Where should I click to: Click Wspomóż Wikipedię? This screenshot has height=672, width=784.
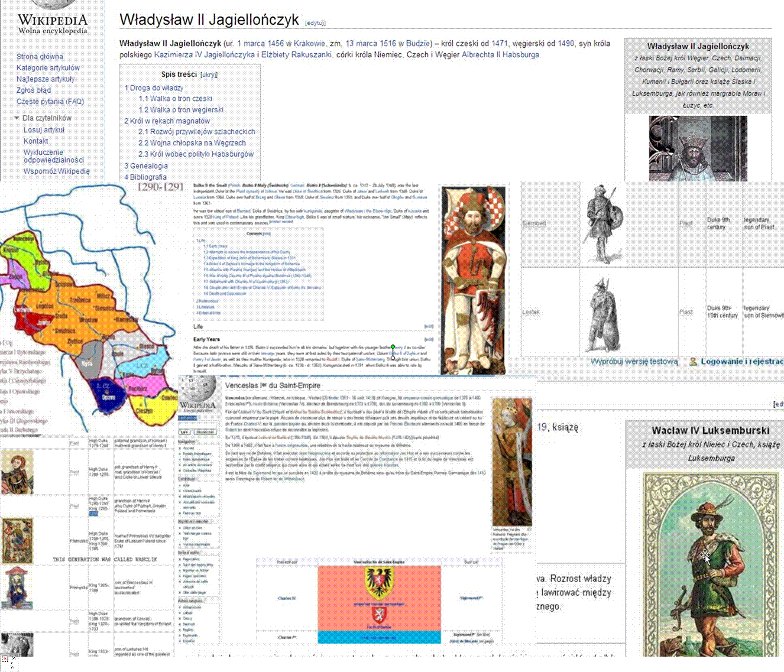57,171
